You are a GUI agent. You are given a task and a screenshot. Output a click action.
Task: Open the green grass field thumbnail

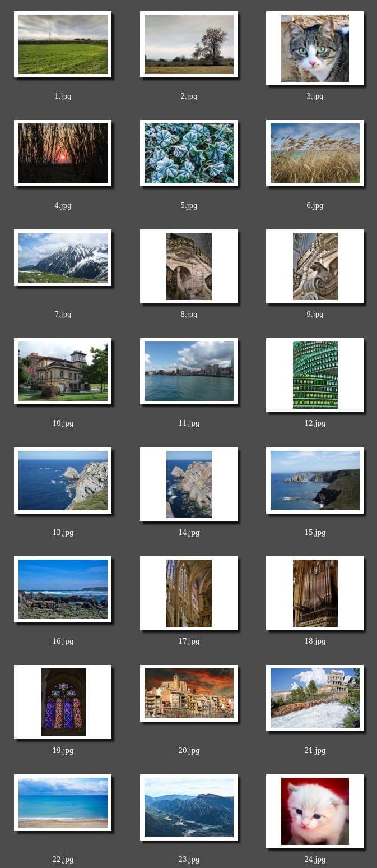point(63,44)
